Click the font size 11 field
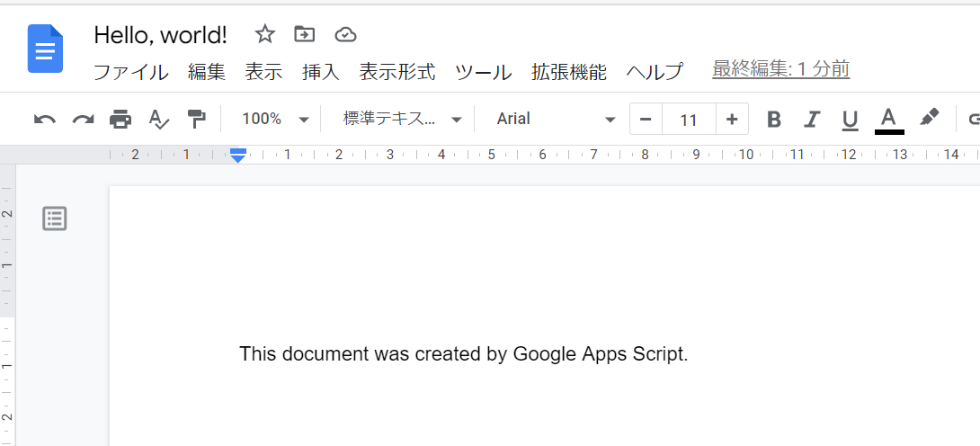 click(x=689, y=119)
